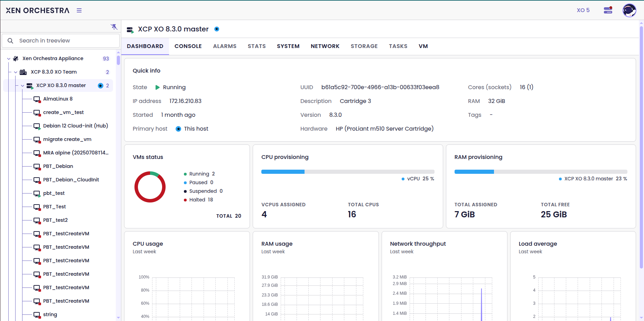Open the Stats tab
This screenshot has height=321, width=644.
coord(257,46)
